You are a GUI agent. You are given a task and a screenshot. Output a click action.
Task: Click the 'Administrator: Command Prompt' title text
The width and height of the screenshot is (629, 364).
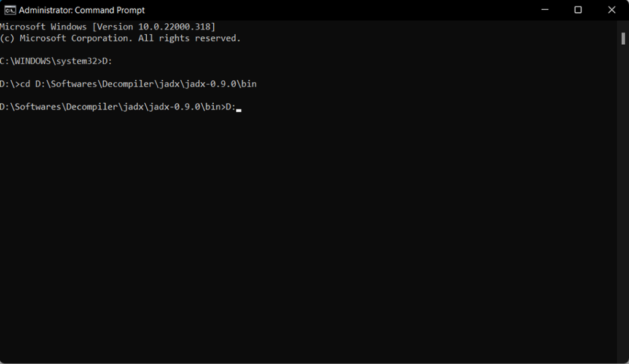click(x=82, y=10)
